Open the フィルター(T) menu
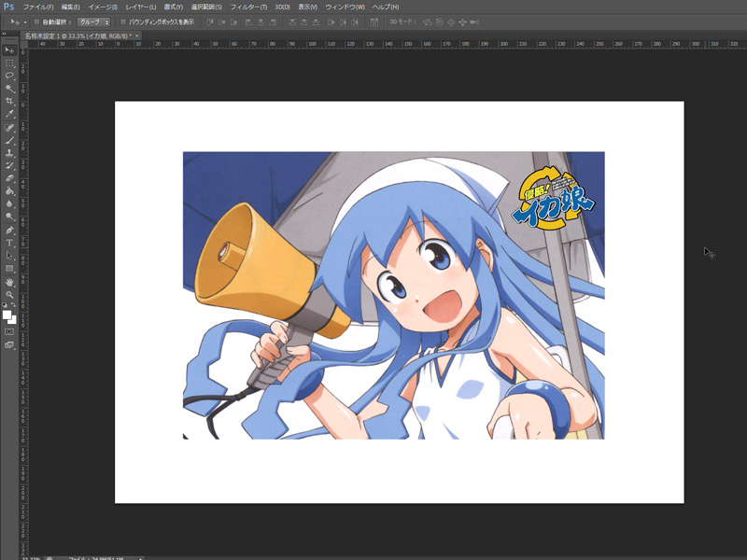Viewport: 747px width, 560px height. (248, 7)
